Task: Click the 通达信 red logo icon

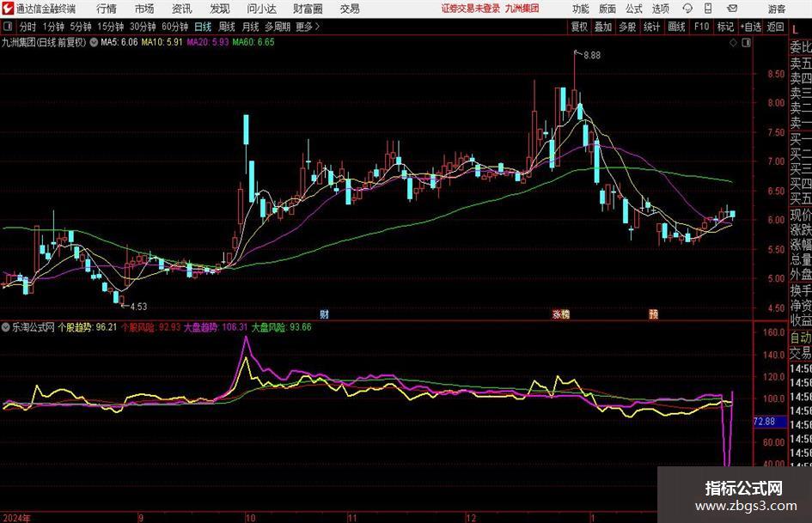Action: pos(8,9)
